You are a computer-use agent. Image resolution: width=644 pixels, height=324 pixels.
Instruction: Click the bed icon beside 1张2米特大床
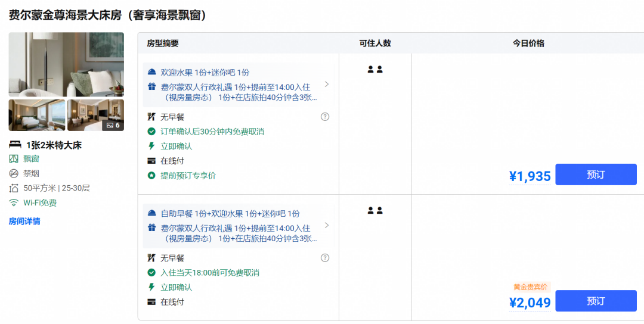pyautogui.click(x=15, y=144)
